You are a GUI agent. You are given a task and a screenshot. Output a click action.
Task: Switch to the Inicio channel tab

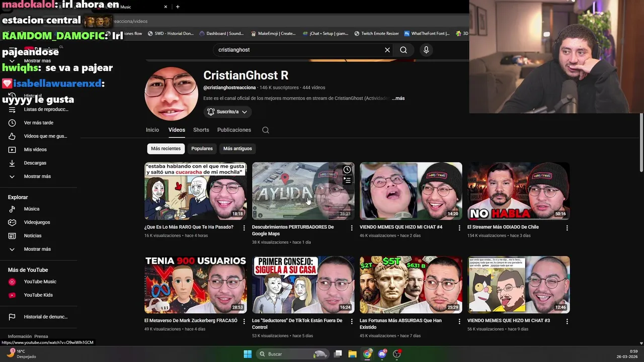point(152,130)
